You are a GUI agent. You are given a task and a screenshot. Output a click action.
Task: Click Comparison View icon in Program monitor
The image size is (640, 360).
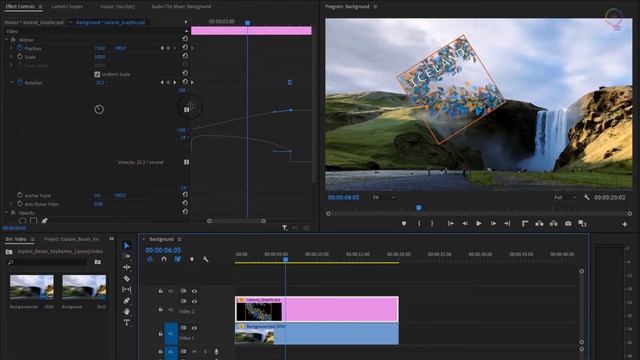pos(582,224)
